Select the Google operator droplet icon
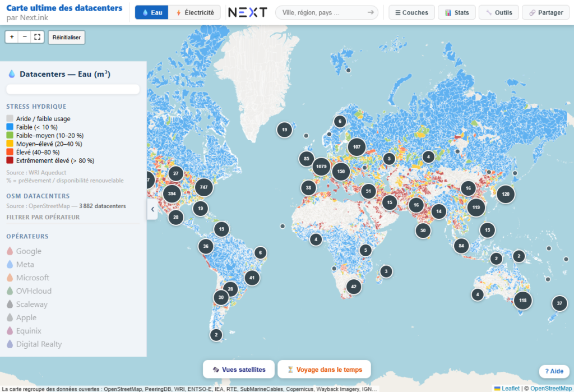The width and height of the screenshot is (574, 392). 10,251
